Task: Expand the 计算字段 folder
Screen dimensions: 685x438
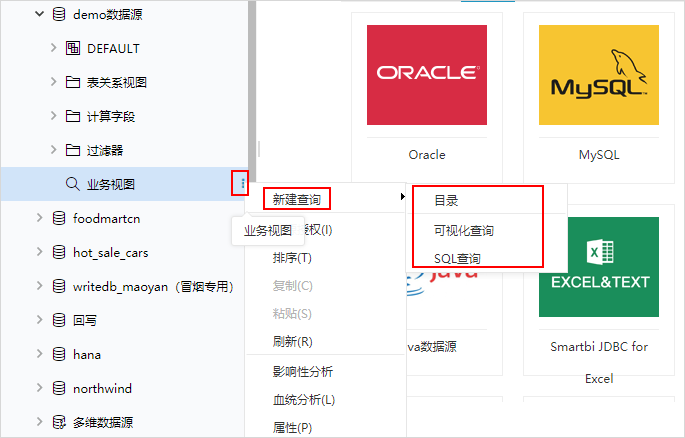Action: [x=53, y=116]
